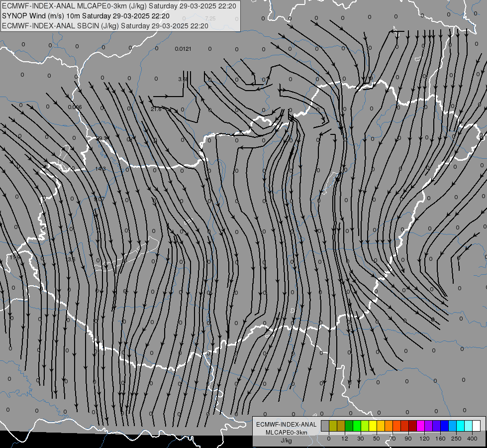Click the map value 9.07
The width and height of the screenshot is (487, 448).
pos(99,199)
